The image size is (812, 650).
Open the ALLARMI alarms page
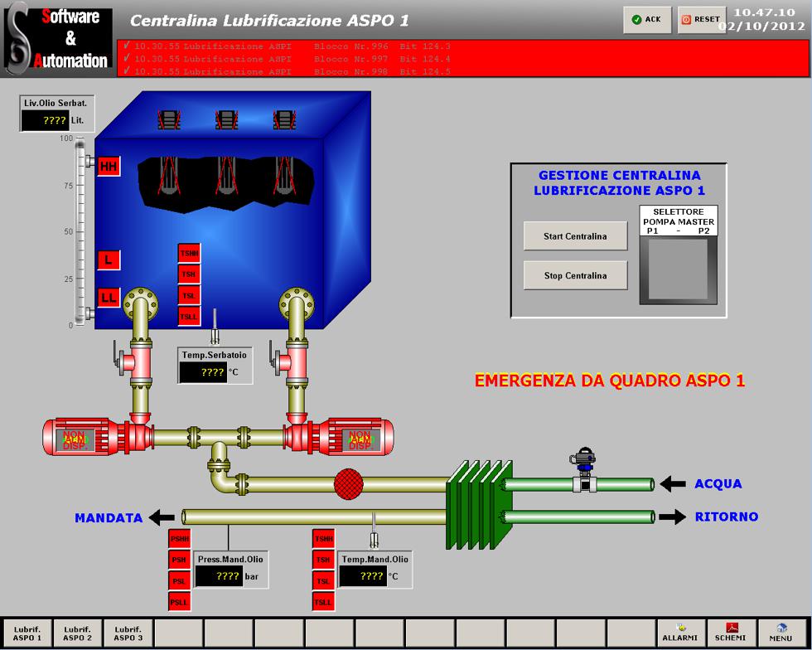click(x=683, y=633)
